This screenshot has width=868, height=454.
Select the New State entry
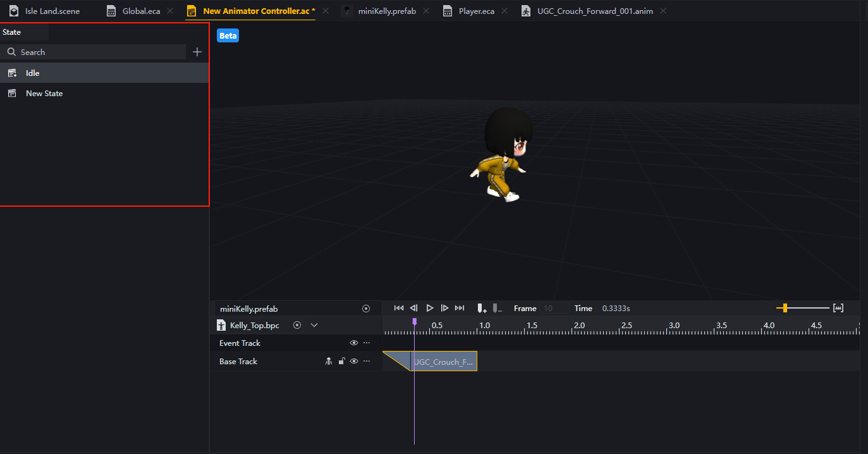pyautogui.click(x=104, y=93)
